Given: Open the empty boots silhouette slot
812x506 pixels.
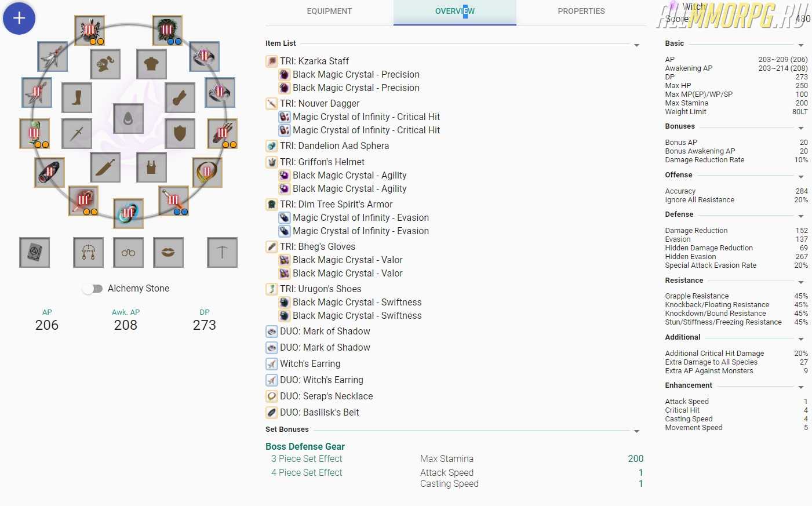Looking at the screenshot, I should (x=77, y=97).
